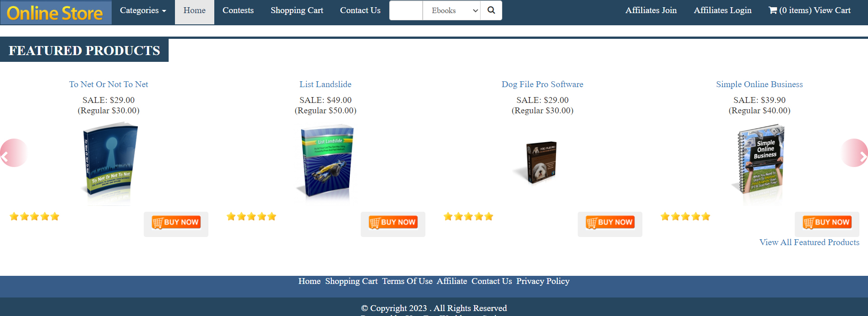Advance the carousel with the right arrow
868x316 pixels.
(x=855, y=153)
